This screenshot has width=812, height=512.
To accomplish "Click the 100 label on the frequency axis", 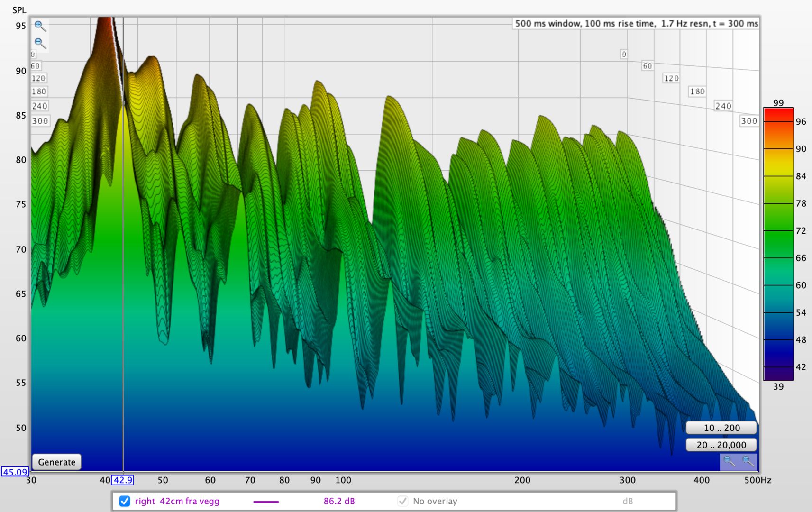I will click(343, 480).
